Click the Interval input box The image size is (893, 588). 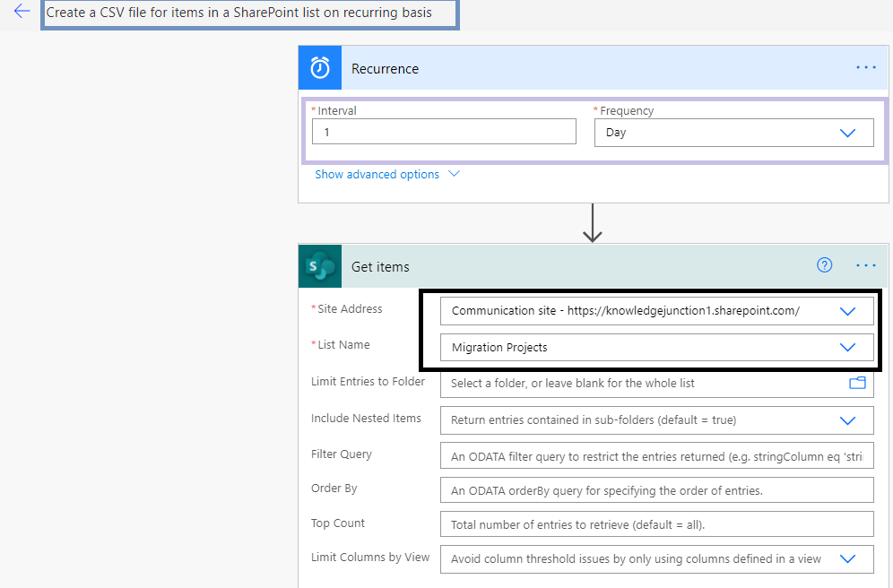[444, 132]
